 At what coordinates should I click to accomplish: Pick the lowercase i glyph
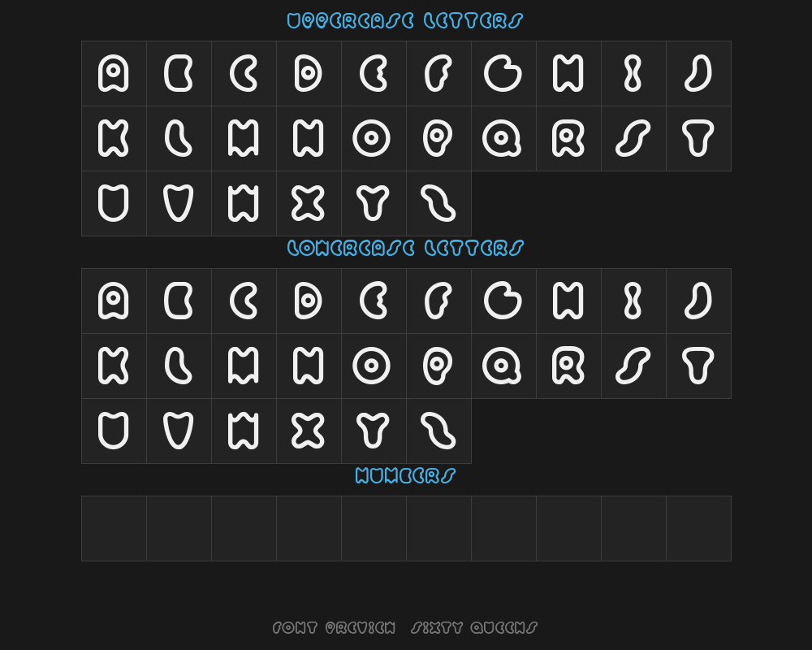click(x=634, y=301)
